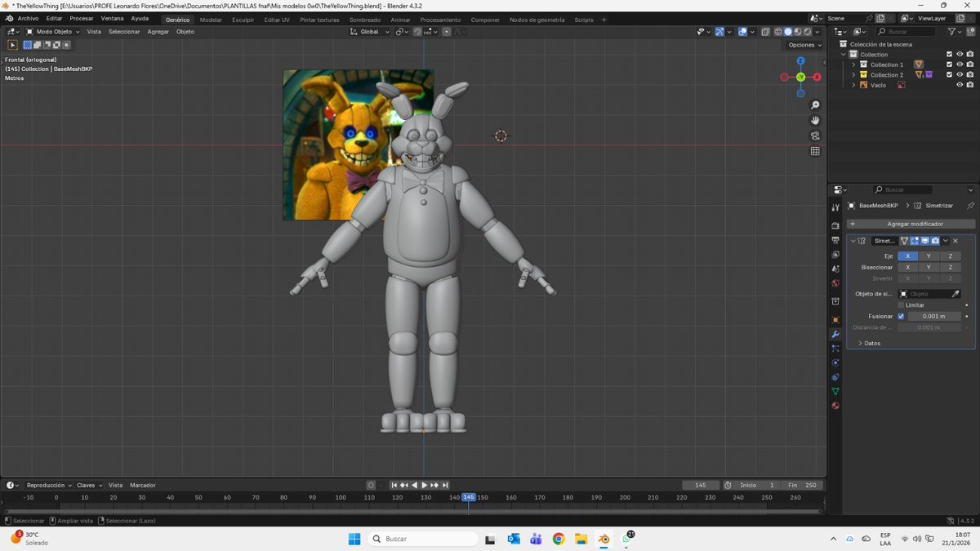Open the Output properties tab
This screenshot has height=551, width=980.
(x=835, y=240)
